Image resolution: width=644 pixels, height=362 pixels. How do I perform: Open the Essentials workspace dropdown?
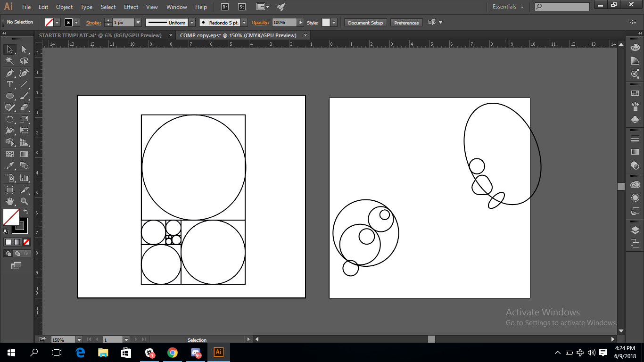coord(508,7)
